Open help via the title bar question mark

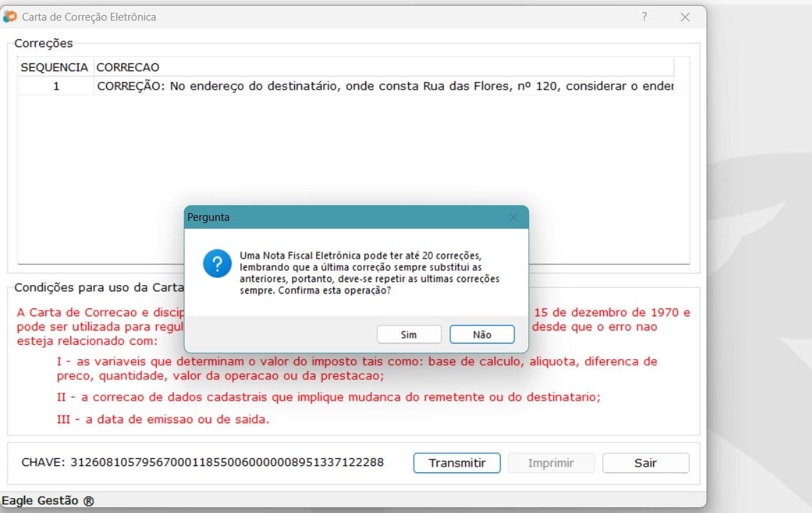644,16
